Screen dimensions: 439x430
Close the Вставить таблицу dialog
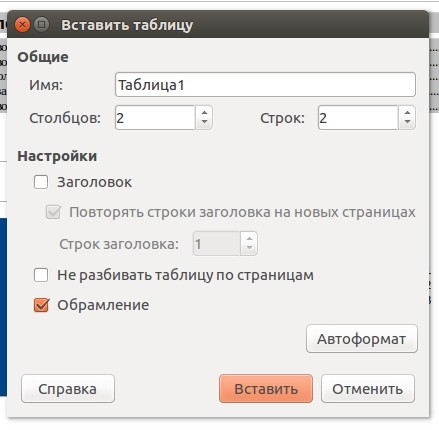point(23,25)
